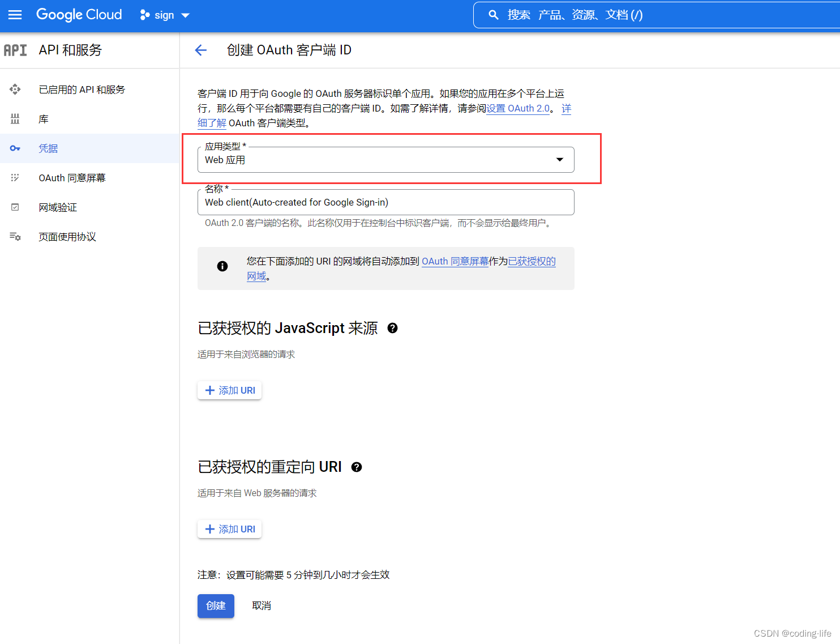The height and width of the screenshot is (644, 840).
Task: Click the API logo icon in sidebar header
Action: [15, 50]
